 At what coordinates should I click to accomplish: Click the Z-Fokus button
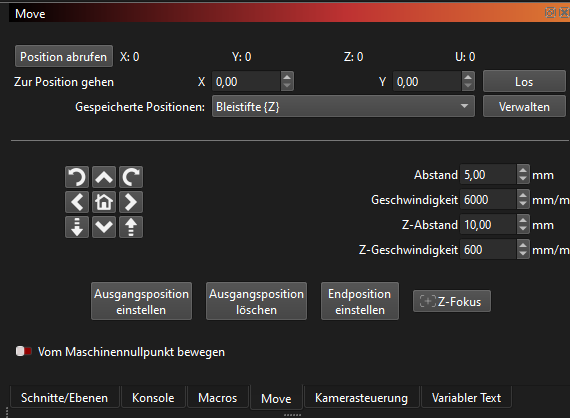point(451,301)
